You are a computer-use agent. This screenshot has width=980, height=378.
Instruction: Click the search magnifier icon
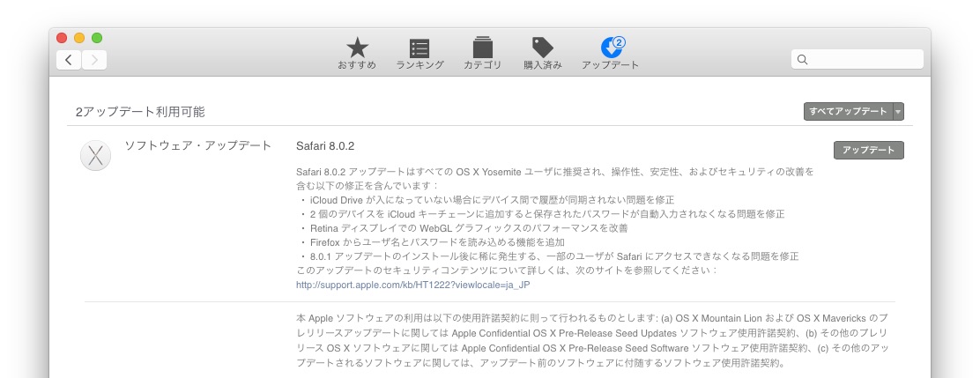[x=803, y=59]
